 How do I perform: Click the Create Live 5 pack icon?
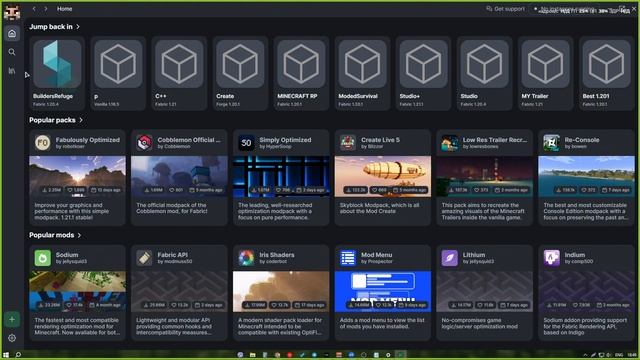point(348,143)
